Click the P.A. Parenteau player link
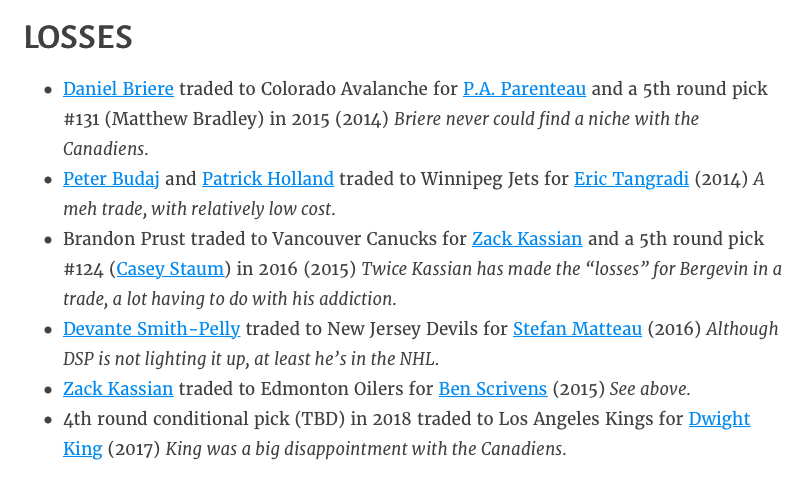This screenshot has width=798, height=487. tap(524, 89)
